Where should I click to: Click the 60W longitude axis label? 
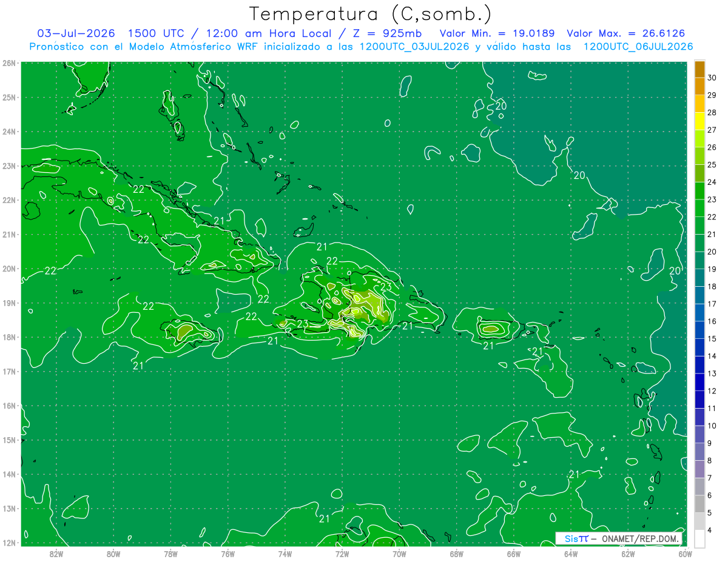coord(684,553)
